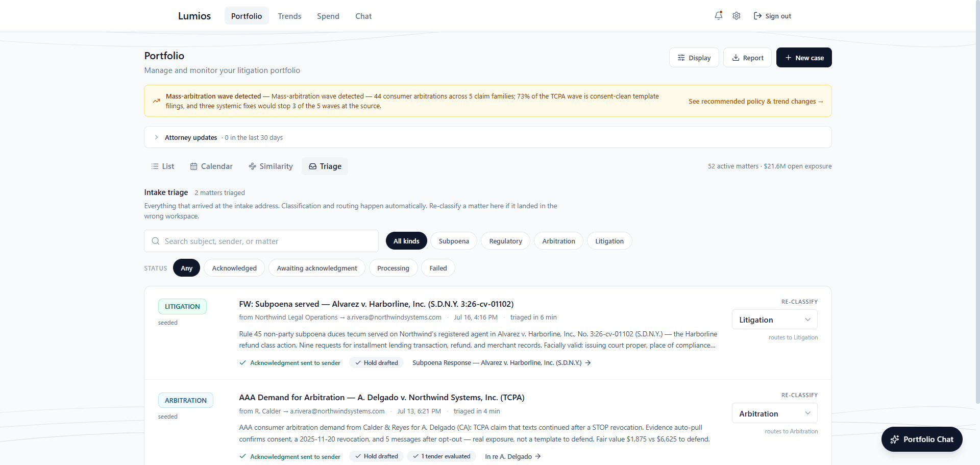
Task: Click the plus icon on New case
Action: tap(788, 58)
